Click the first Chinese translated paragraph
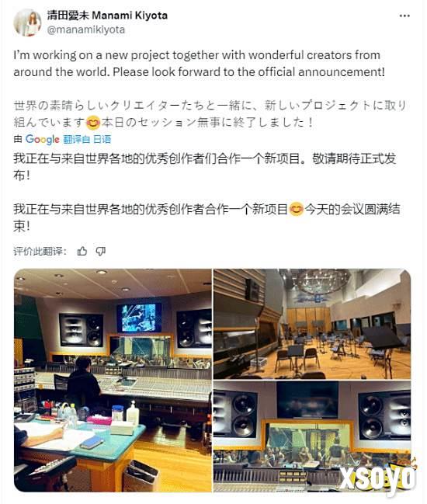 (205, 167)
